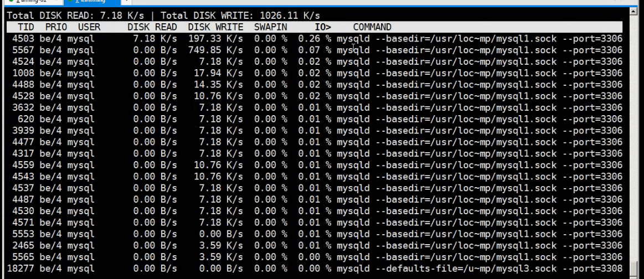The width and height of the screenshot is (644, 279).
Task: Select thread ID 620
Action: coord(26,119)
